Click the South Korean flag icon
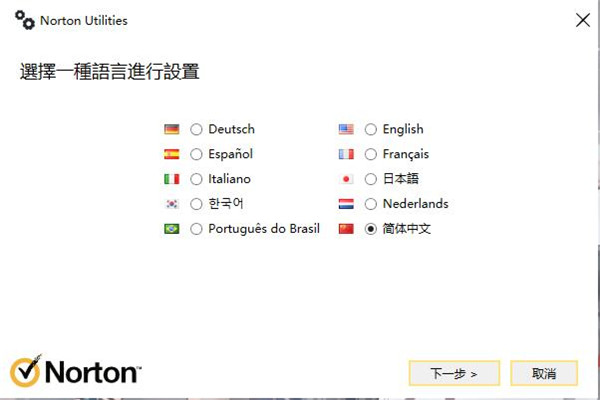Image resolution: width=600 pixels, height=400 pixels. pyautogui.click(x=171, y=204)
